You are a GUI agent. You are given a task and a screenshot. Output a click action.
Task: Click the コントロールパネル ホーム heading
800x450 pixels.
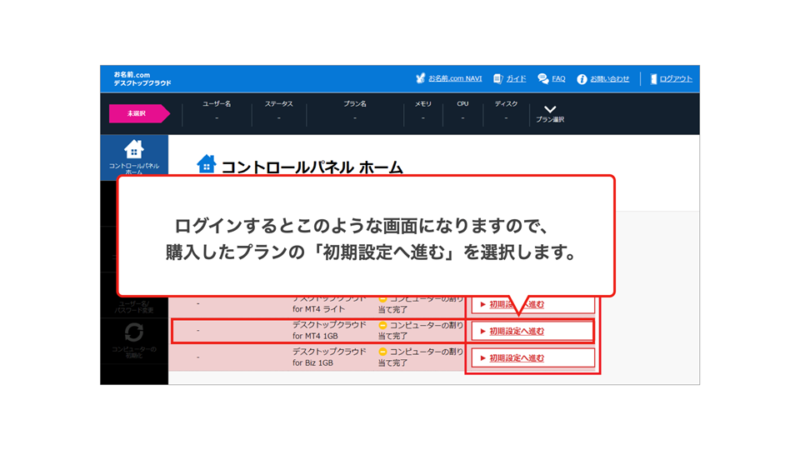tap(312, 167)
